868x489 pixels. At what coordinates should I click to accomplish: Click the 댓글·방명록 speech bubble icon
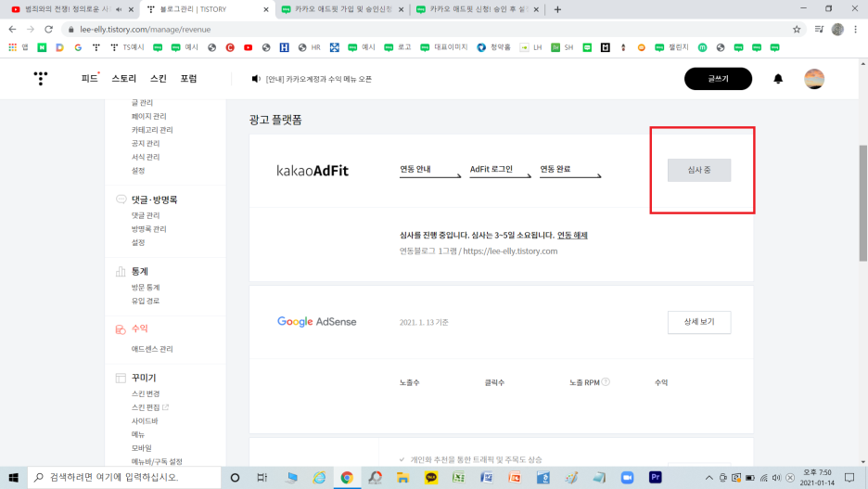(x=121, y=199)
